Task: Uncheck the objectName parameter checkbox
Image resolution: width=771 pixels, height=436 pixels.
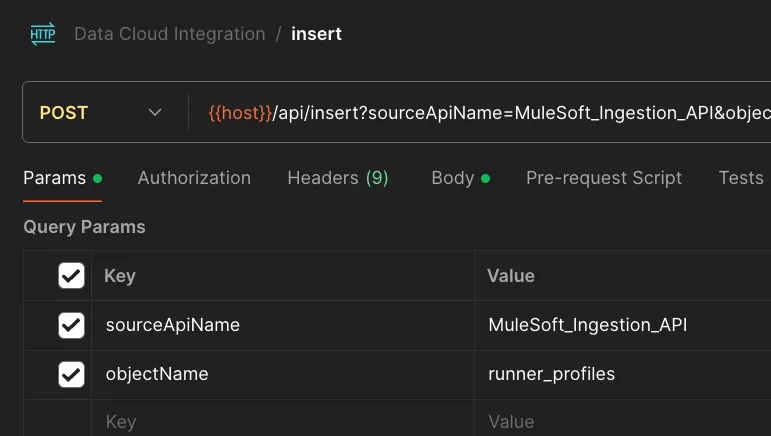Action: (71, 375)
